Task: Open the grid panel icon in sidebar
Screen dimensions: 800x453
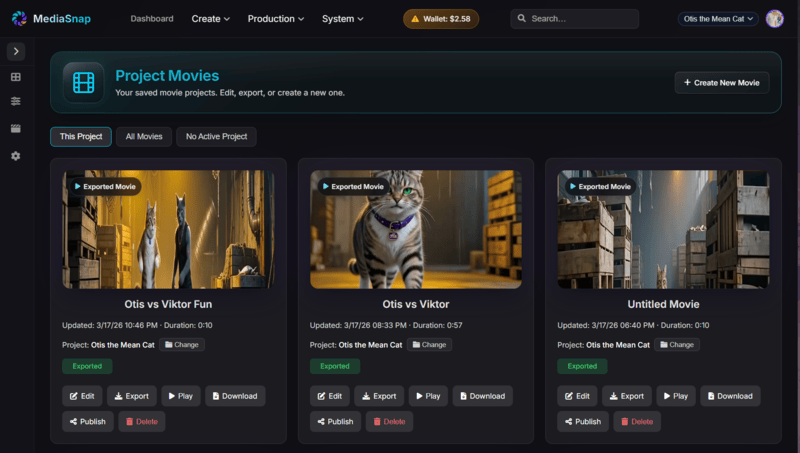Action: click(15, 77)
